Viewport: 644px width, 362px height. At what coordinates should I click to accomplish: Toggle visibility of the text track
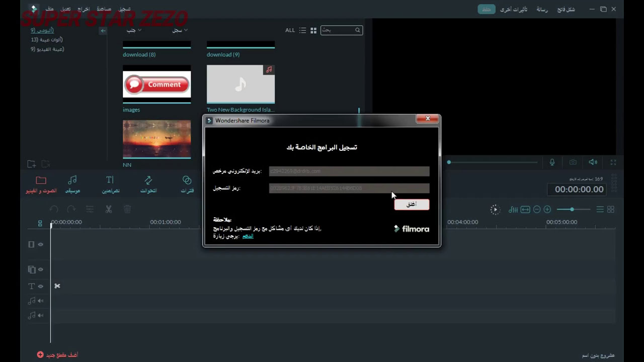tap(40, 286)
